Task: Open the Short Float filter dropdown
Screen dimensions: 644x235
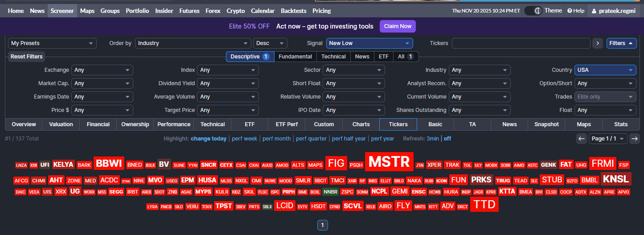Action: click(x=354, y=83)
